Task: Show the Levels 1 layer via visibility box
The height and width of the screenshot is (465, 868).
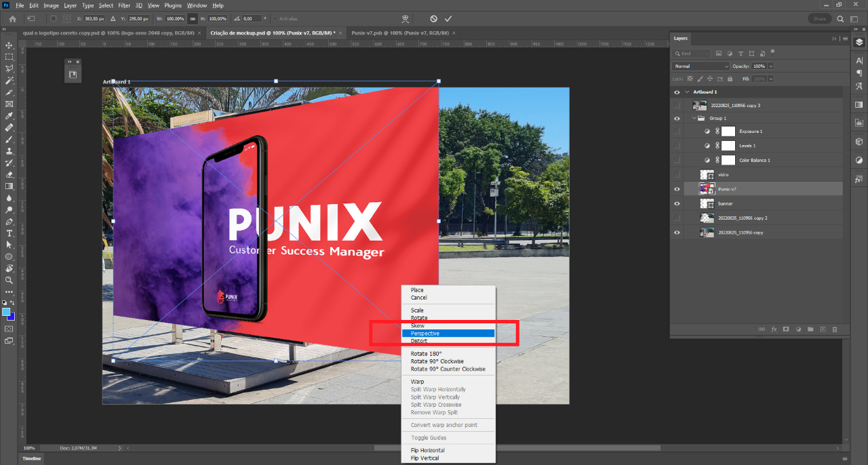Action: [x=677, y=146]
